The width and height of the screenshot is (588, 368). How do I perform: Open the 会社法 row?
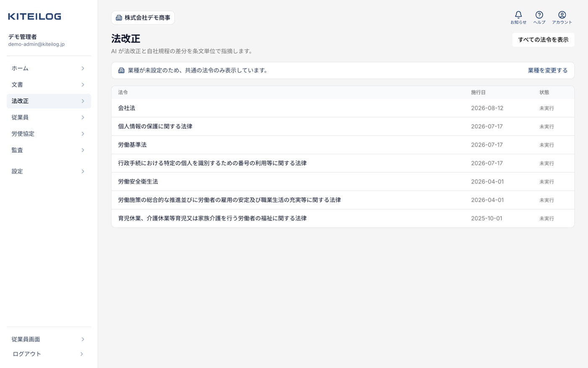[x=343, y=108]
